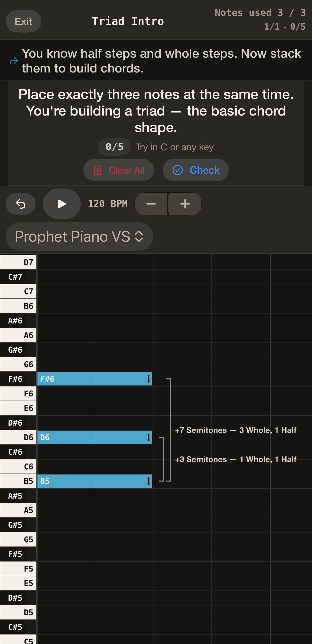Select the F#6 note block in the piano roll
This screenshot has width=312, height=644.
(95, 379)
